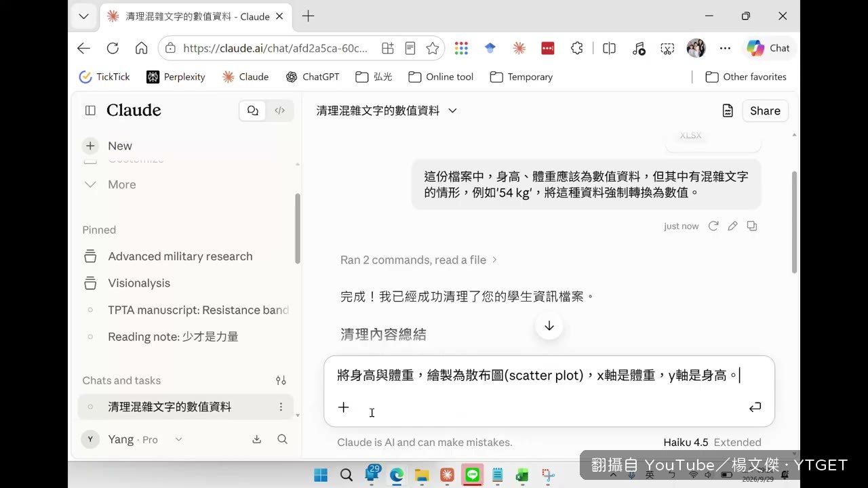This screenshot has height=488, width=868.
Task: Open the LINE app in taskbar
Action: [x=472, y=475]
